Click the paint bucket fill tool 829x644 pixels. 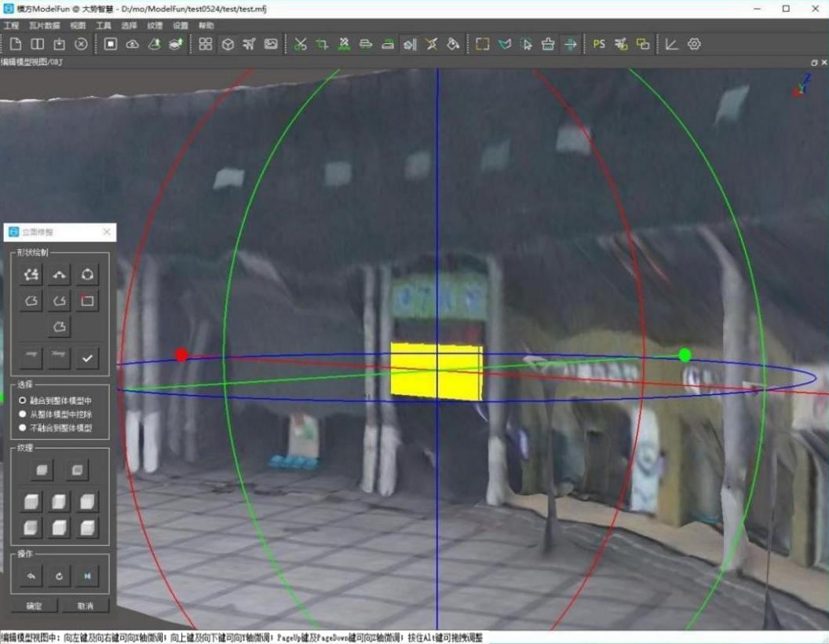click(453, 45)
